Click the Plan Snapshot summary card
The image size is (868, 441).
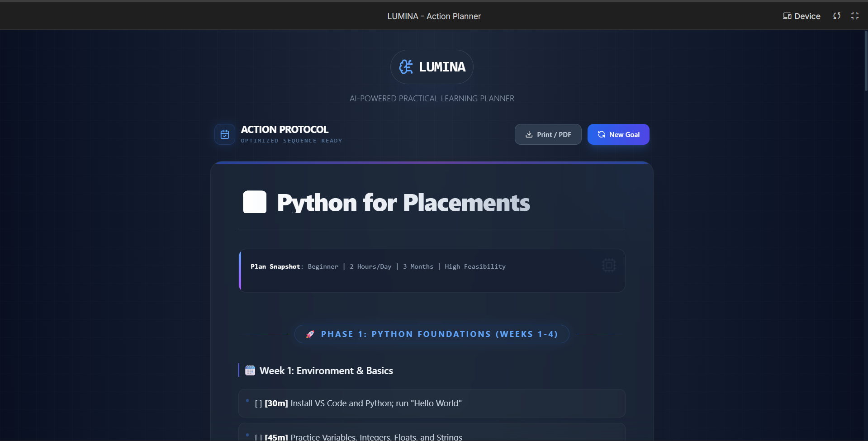pos(432,270)
